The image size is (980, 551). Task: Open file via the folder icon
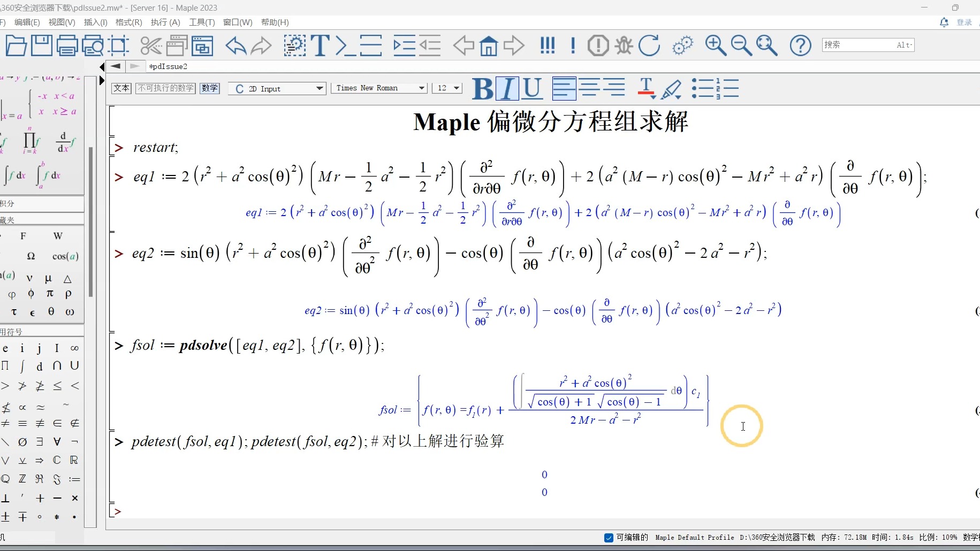coord(16,45)
